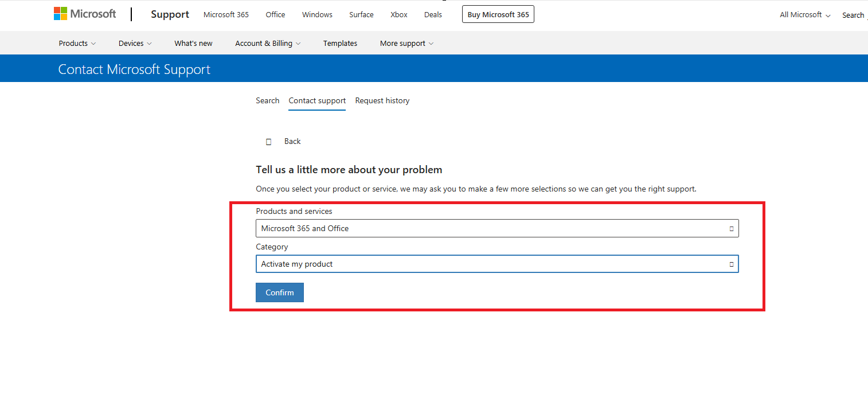Go to the Support home link

pyautogui.click(x=170, y=14)
